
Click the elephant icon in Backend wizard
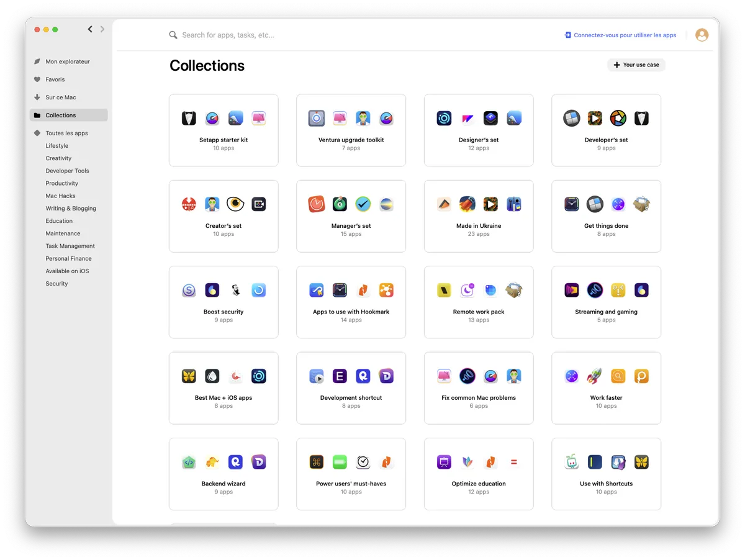212,462
